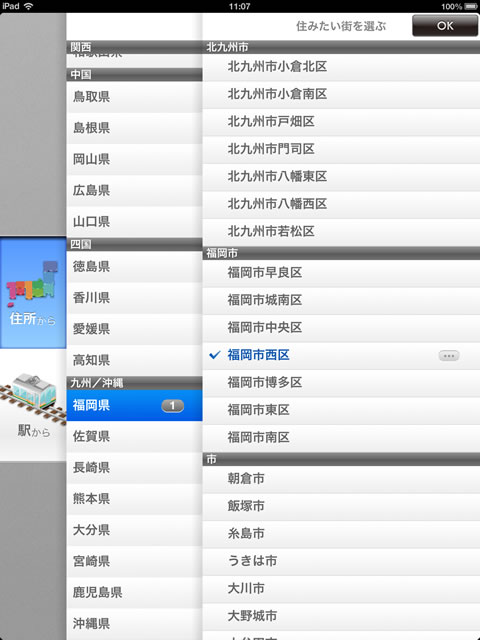Tap the badge count on 福岡県

point(172,406)
